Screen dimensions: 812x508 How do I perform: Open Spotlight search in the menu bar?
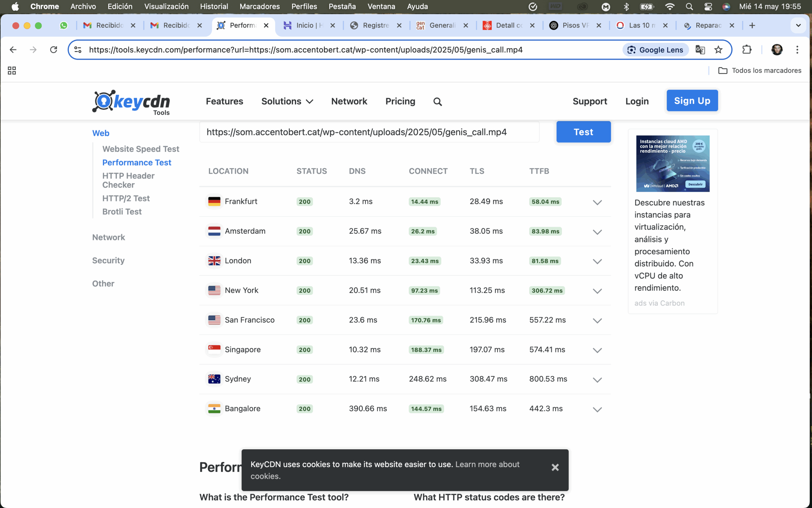pos(689,6)
